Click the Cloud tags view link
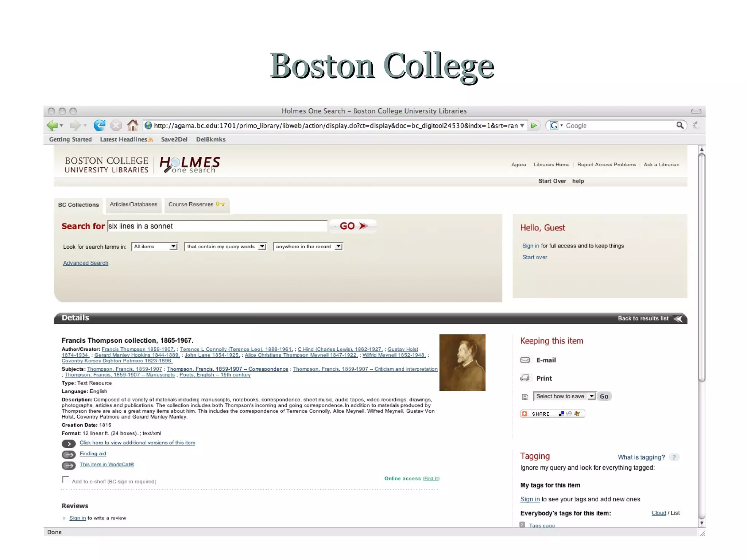The width and height of the screenshot is (747, 560). pyautogui.click(x=659, y=513)
